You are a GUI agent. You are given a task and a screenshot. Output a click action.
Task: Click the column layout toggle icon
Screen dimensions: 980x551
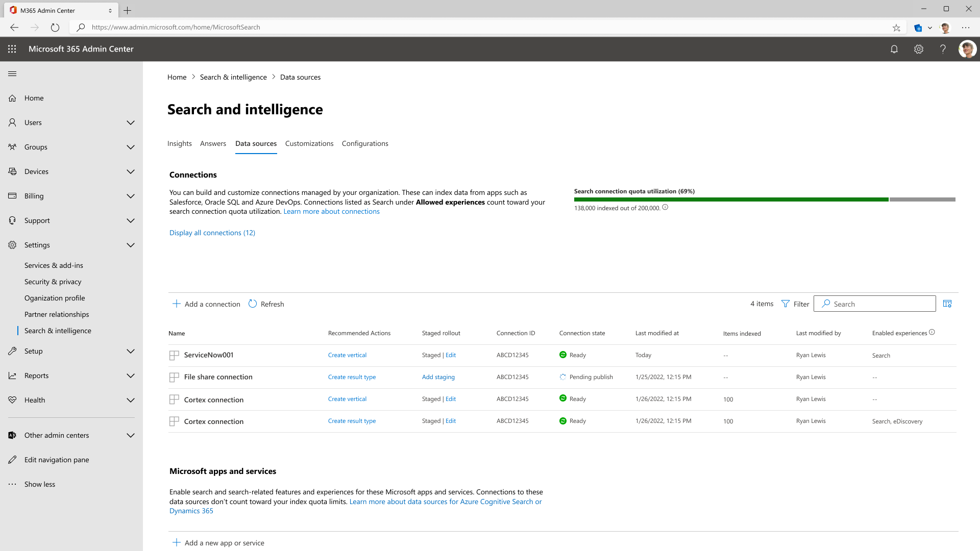(x=947, y=304)
